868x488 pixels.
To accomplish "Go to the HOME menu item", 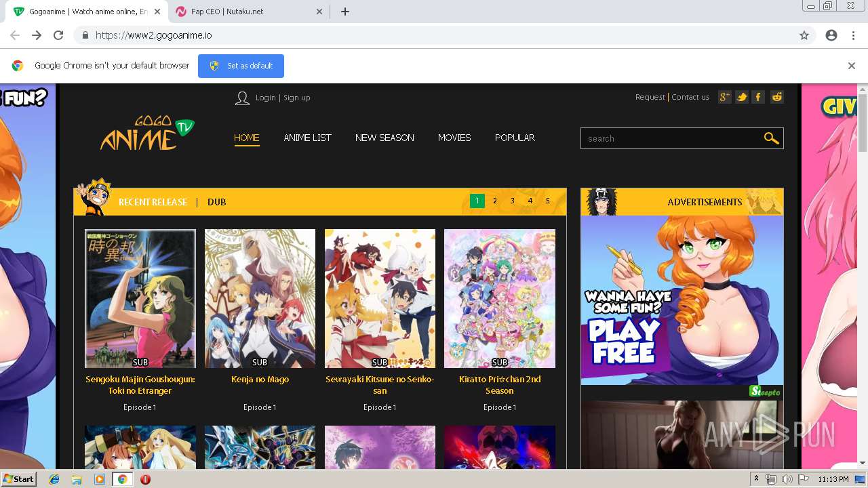I will [x=247, y=138].
